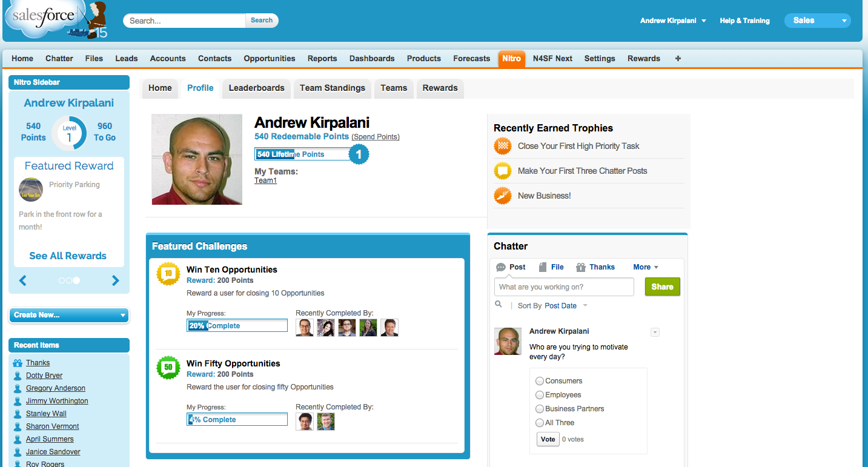Click the Chatter Post speech bubble icon
Screen dimensions: 868x467
click(x=500, y=267)
